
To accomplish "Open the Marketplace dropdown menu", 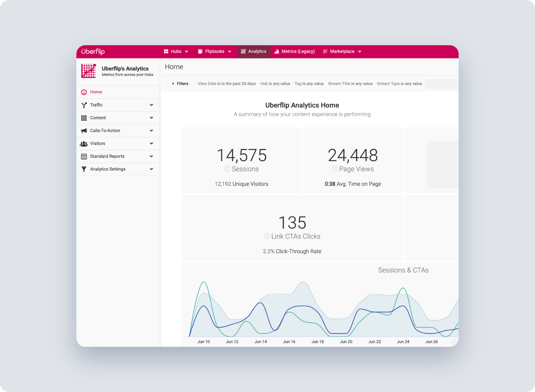I will (x=342, y=51).
